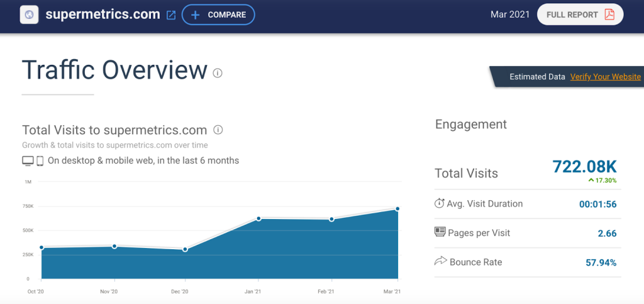Image resolution: width=644 pixels, height=304 pixels.
Task: Click the Estimated Data label
Action: click(x=536, y=76)
